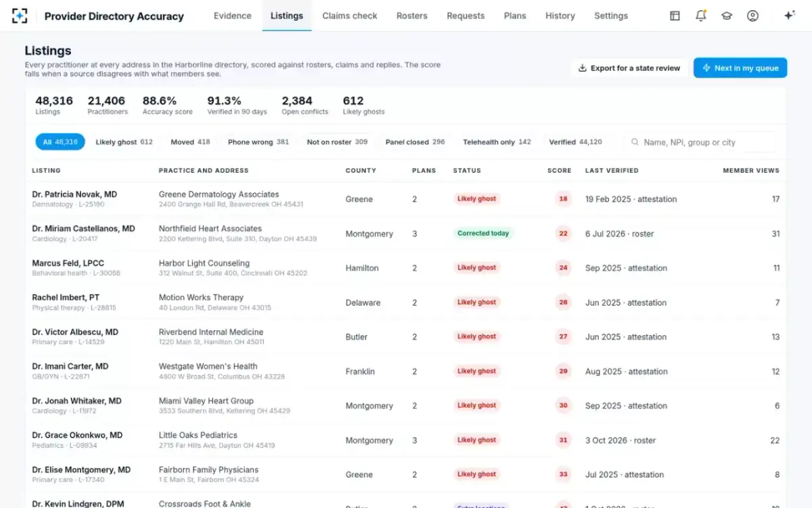The height and width of the screenshot is (508, 812).
Task: Sort by Last Verified column header
Action: point(612,171)
